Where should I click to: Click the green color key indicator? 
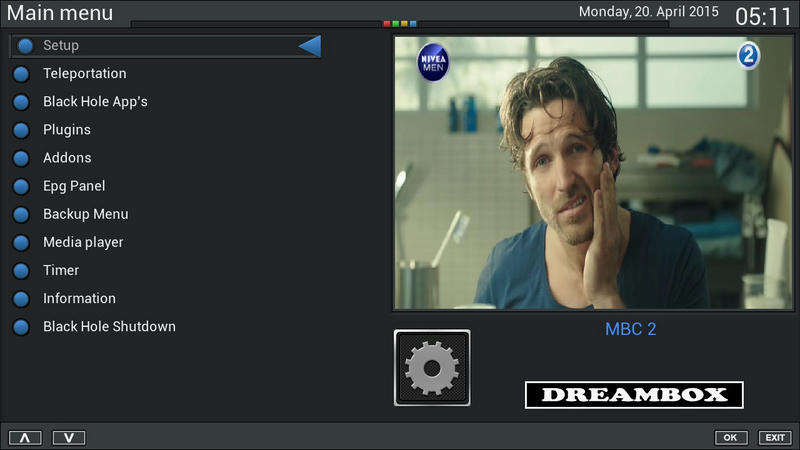coord(395,23)
